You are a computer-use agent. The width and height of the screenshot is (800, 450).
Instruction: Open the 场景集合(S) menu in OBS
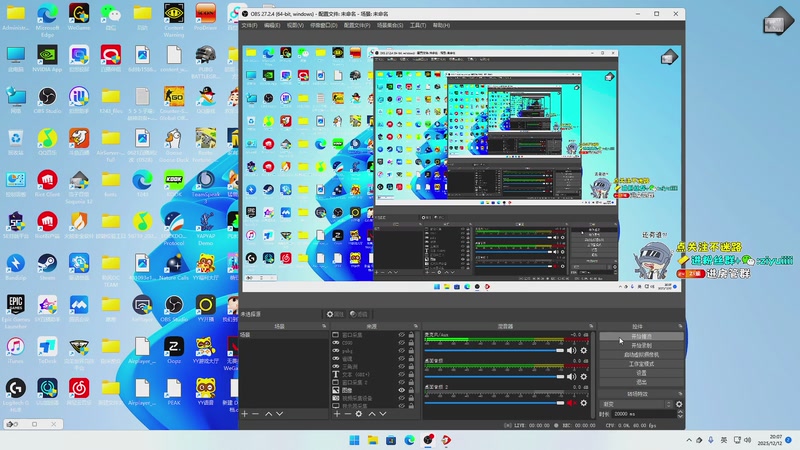(390, 26)
